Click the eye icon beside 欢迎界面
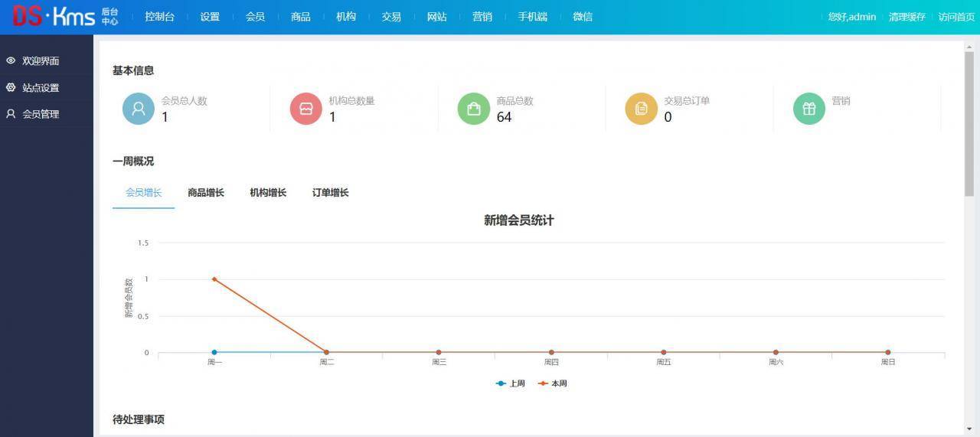 point(11,60)
